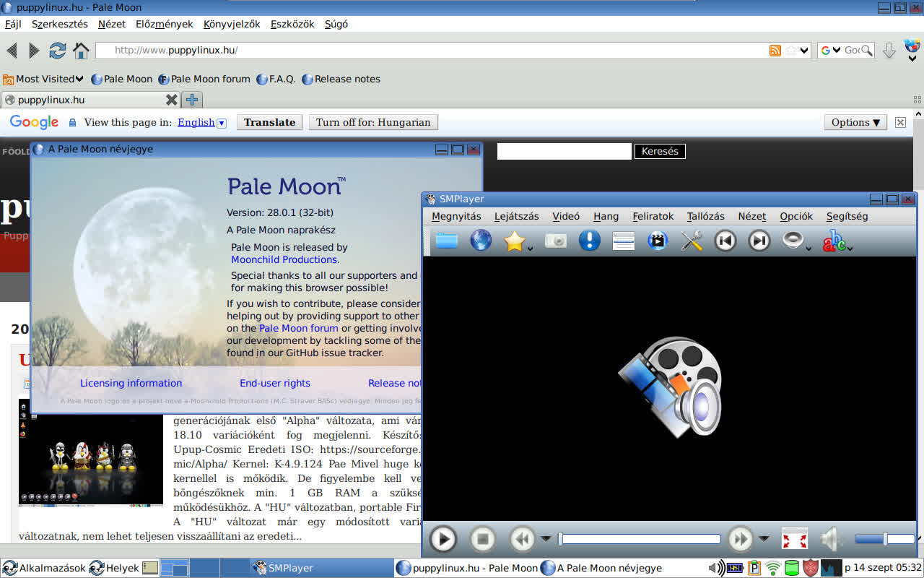Click the wifi network icon in system tray
Viewport: 924px width, 578px height.
[x=773, y=568]
